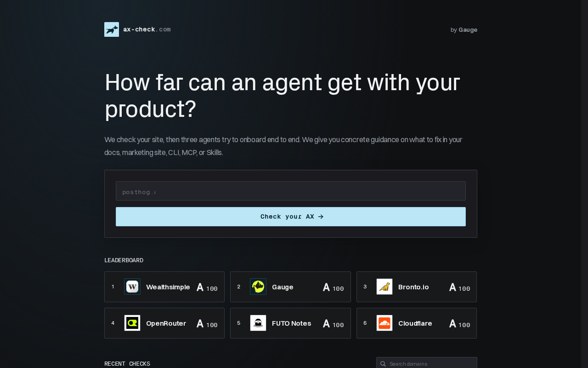This screenshot has height=368, width=588.
Task: Click the FUTO Notes logo icon
Action: pyautogui.click(x=258, y=323)
